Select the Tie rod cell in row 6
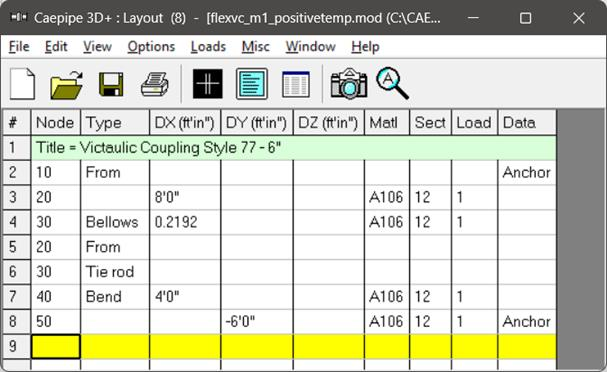The width and height of the screenshot is (607, 372). coord(115,272)
